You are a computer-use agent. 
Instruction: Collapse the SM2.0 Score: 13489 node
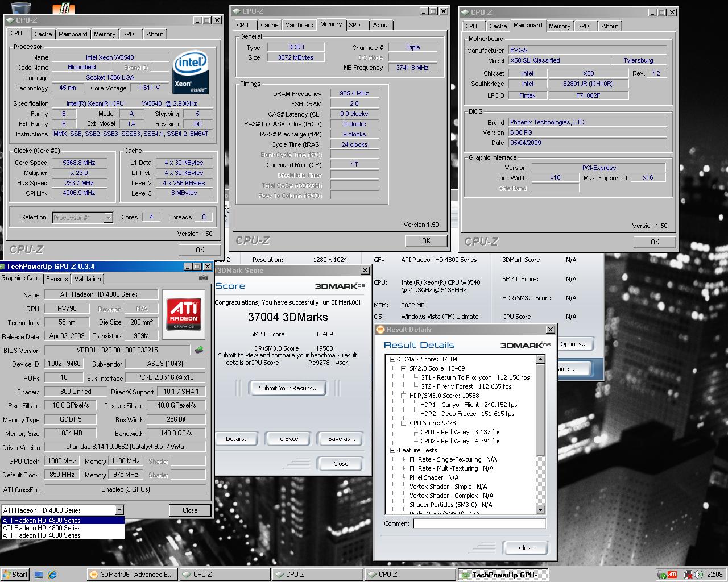coord(403,368)
